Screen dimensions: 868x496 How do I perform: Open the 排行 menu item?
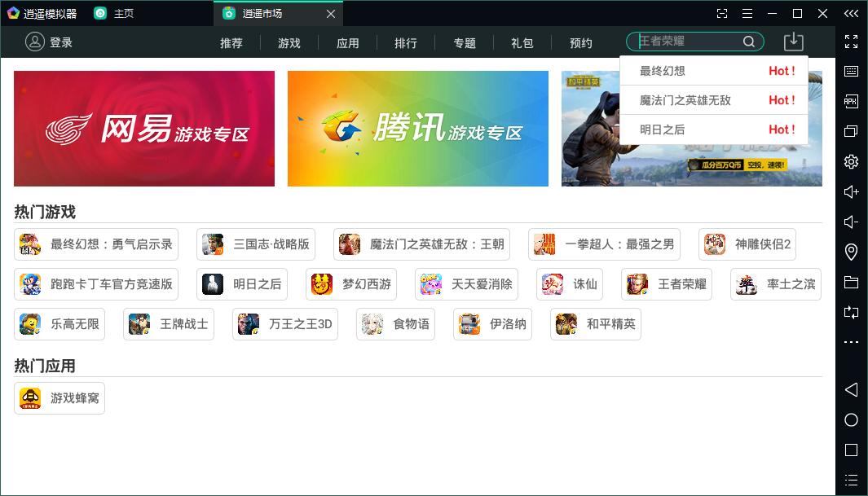[406, 43]
